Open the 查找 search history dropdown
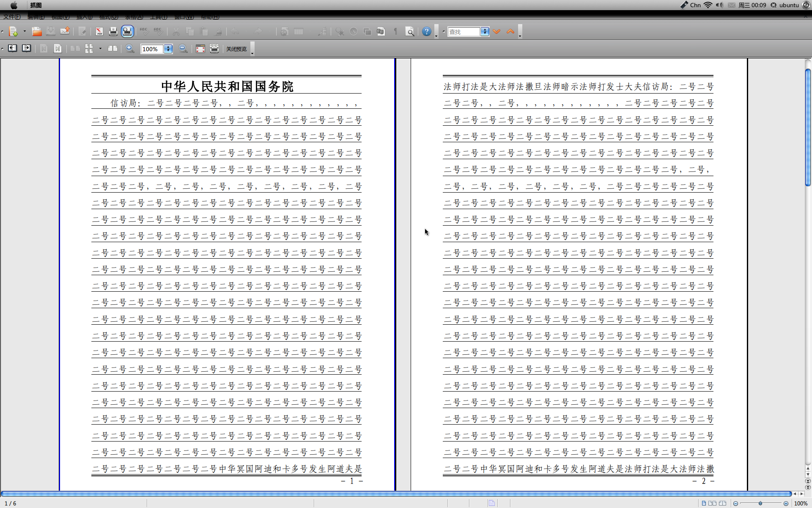This screenshot has width=812, height=508. (485, 32)
